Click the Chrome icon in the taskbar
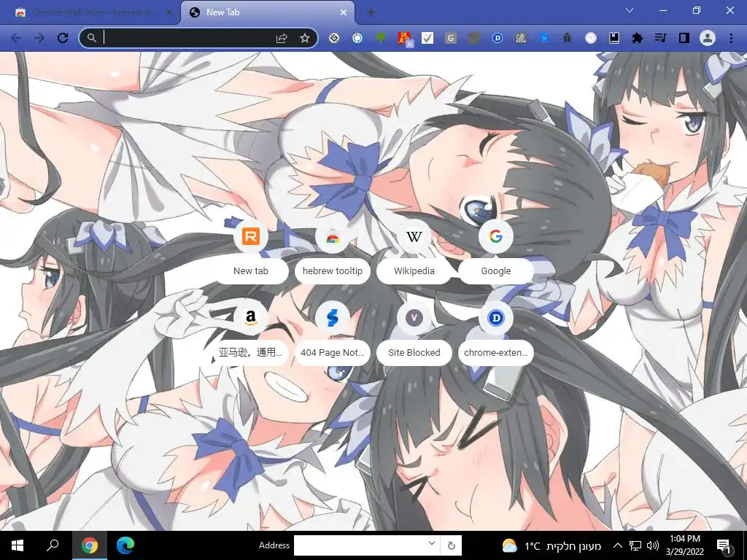 (x=90, y=545)
